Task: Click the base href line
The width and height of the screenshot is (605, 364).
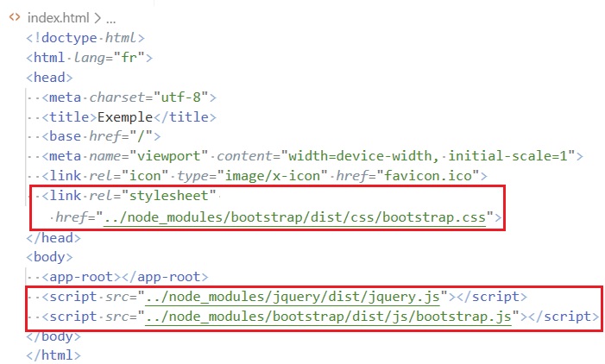Action: click(x=101, y=136)
